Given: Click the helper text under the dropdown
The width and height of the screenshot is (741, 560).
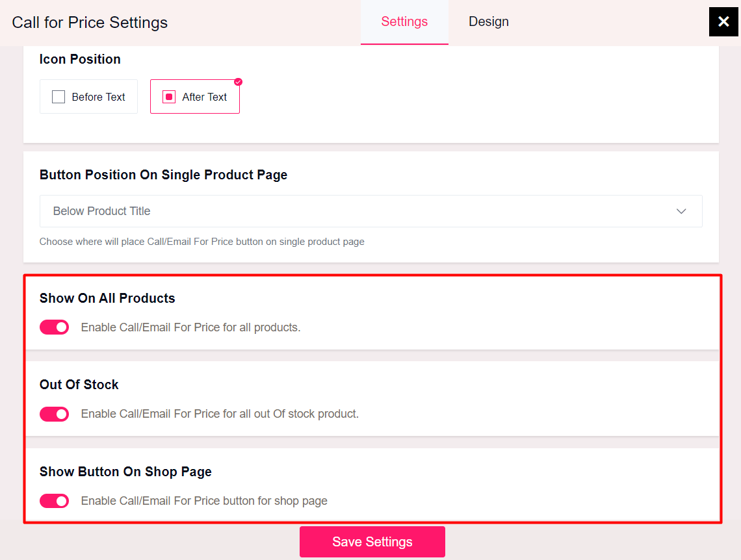Looking at the screenshot, I should (201, 241).
